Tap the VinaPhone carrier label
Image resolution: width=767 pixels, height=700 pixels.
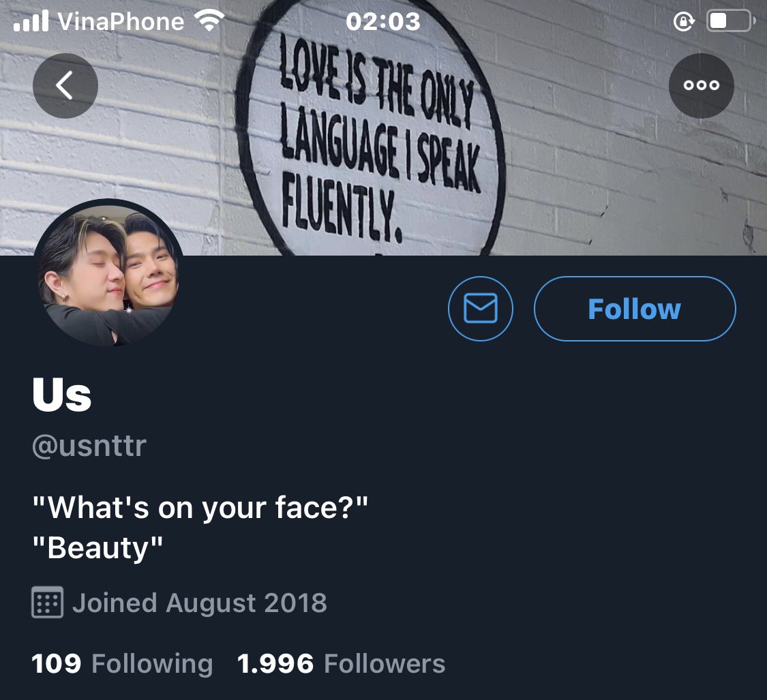tap(121, 22)
